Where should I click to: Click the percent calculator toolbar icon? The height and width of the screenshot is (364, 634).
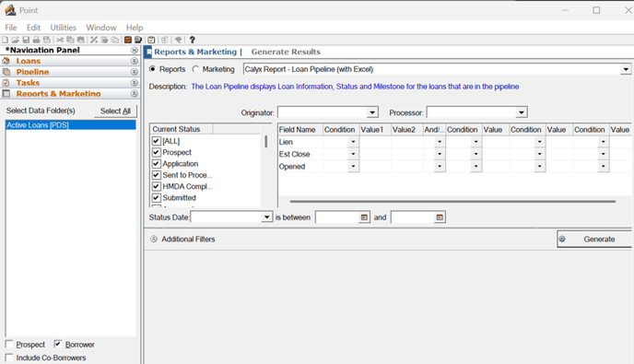(x=94, y=40)
